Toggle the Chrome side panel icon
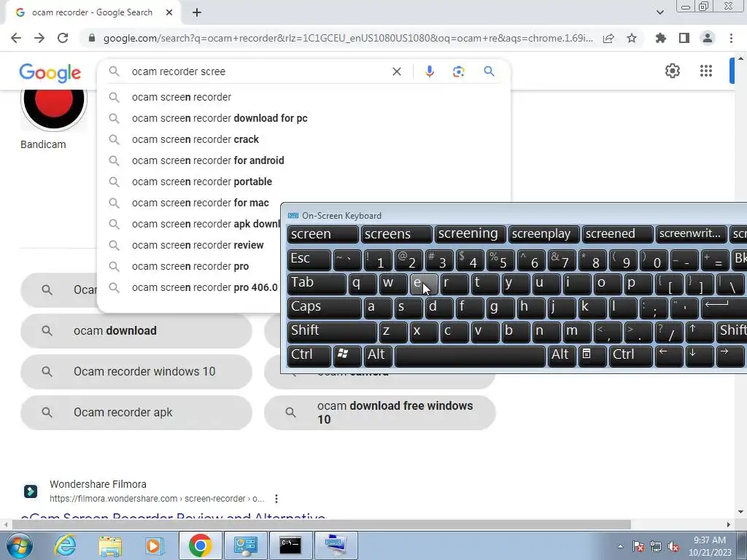This screenshot has height=560, width=747. pyautogui.click(x=684, y=38)
